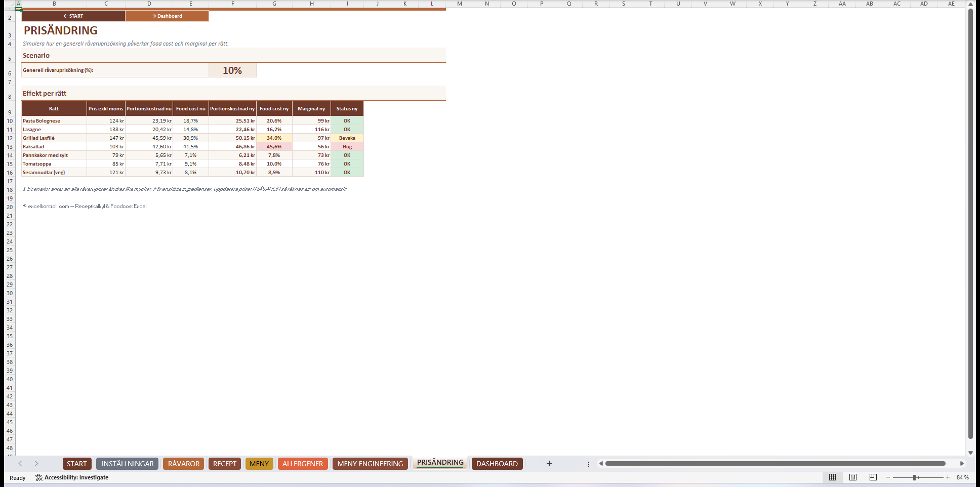Select the 10% price increase input cell
The image size is (980, 487).
pyautogui.click(x=232, y=70)
